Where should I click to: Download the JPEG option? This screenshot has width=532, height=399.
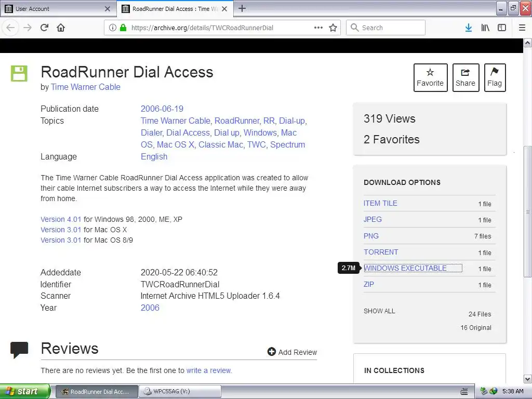point(373,220)
